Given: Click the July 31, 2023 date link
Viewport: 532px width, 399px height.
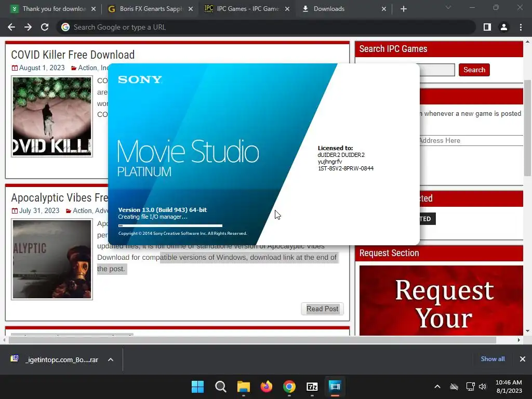Looking at the screenshot, I should click(39, 211).
